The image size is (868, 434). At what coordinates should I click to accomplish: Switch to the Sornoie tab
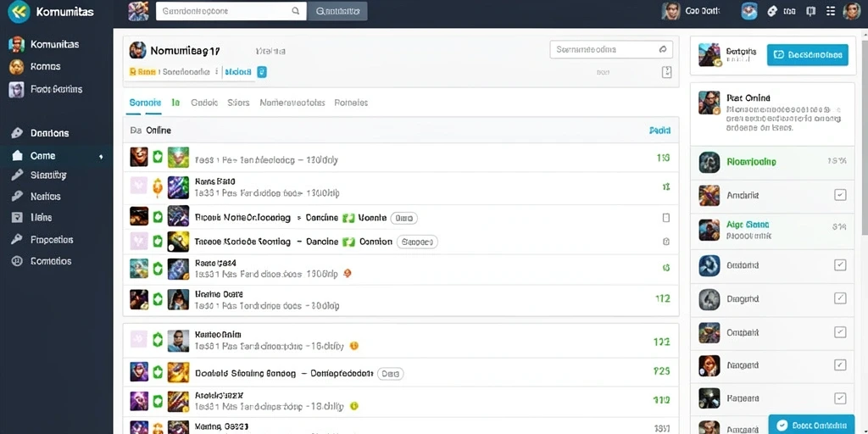145,103
